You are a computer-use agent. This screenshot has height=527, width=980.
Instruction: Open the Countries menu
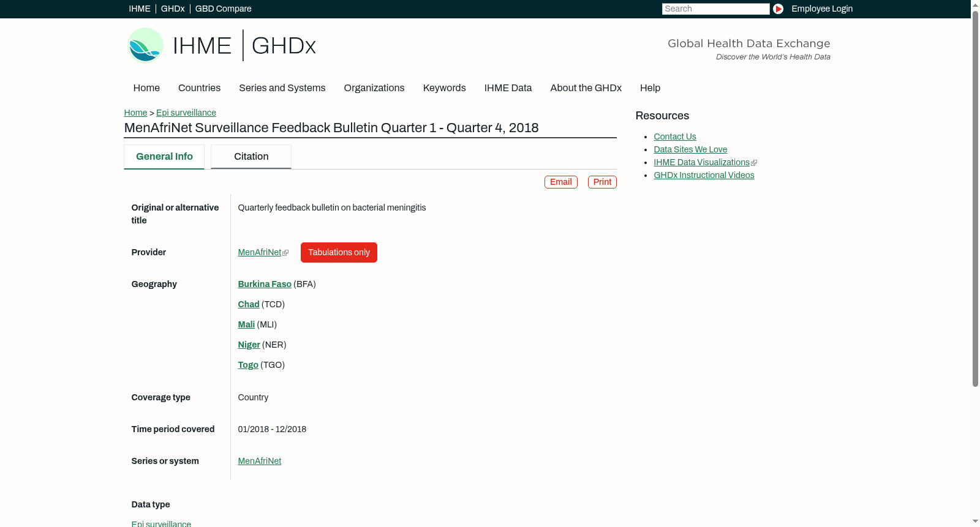coord(199,88)
